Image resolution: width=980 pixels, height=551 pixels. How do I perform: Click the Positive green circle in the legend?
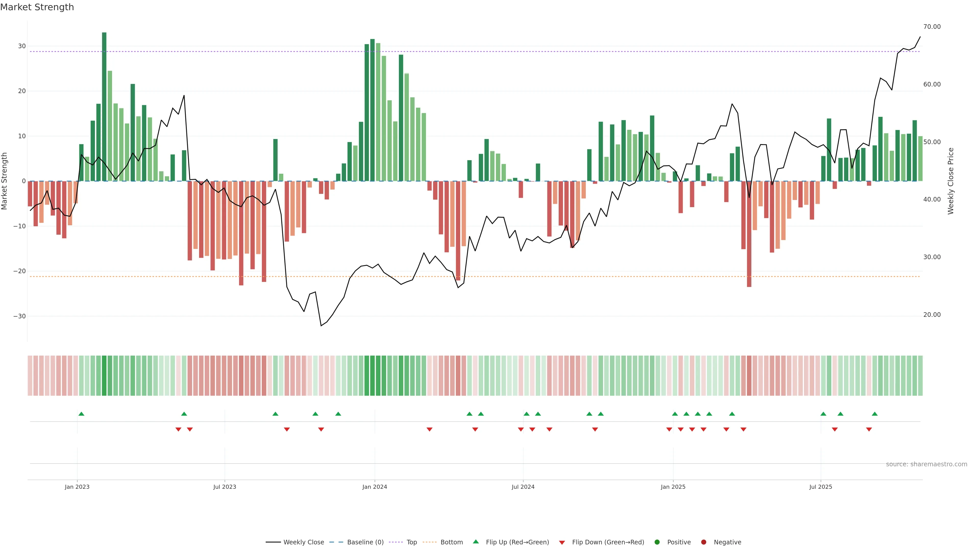click(657, 542)
